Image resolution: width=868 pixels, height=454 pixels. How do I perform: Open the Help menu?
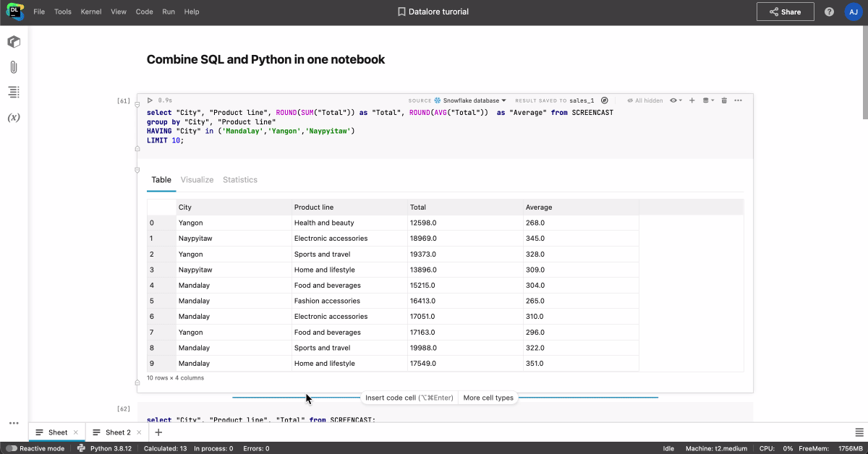pyautogui.click(x=192, y=12)
